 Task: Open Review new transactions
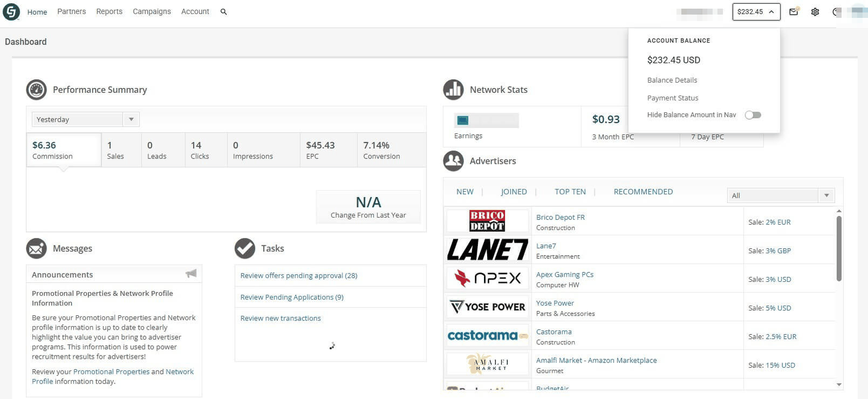[x=280, y=318]
